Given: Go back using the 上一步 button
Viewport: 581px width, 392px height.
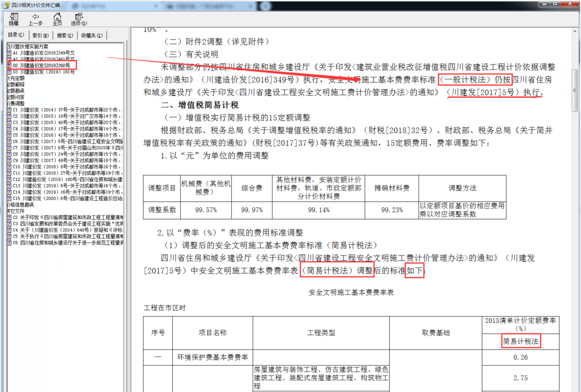Looking at the screenshot, I should point(35,19).
